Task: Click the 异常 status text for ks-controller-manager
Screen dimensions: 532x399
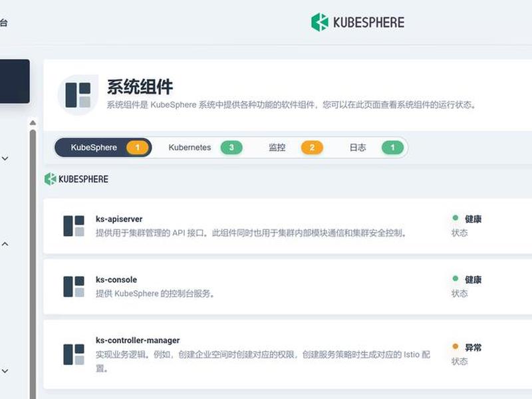Action: click(473, 348)
